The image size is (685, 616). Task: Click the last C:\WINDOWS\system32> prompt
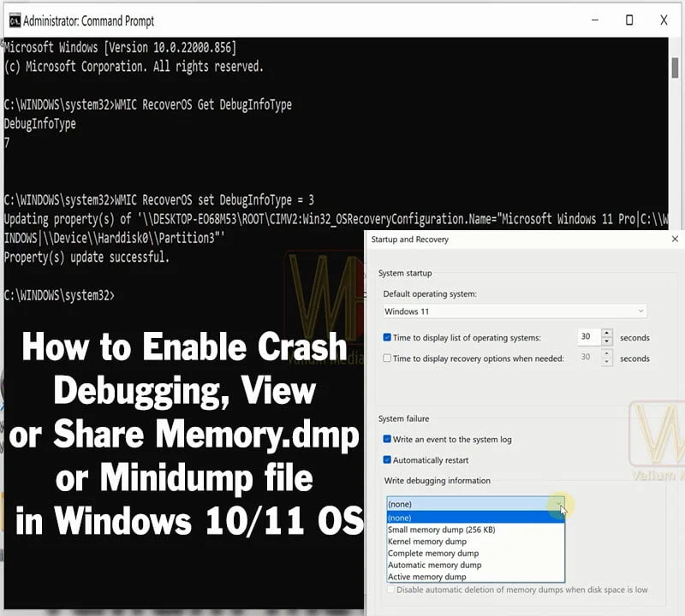click(x=59, y=295)
